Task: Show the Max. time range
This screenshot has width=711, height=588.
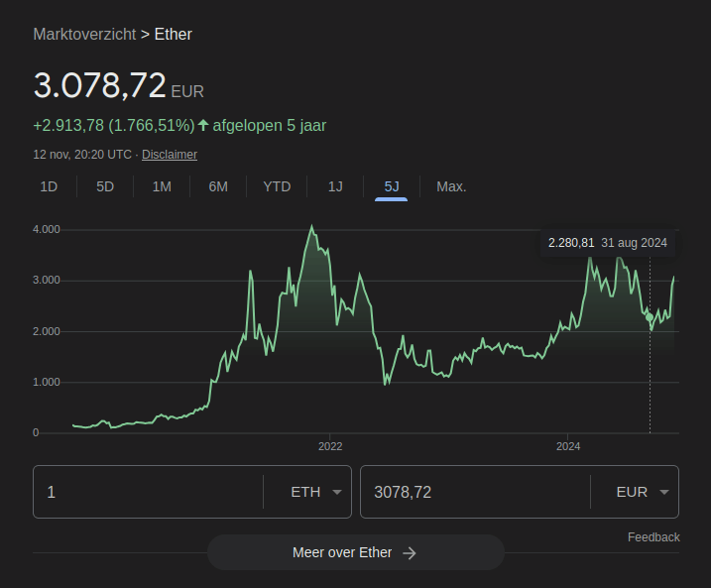Action: (x=451, y=186)
